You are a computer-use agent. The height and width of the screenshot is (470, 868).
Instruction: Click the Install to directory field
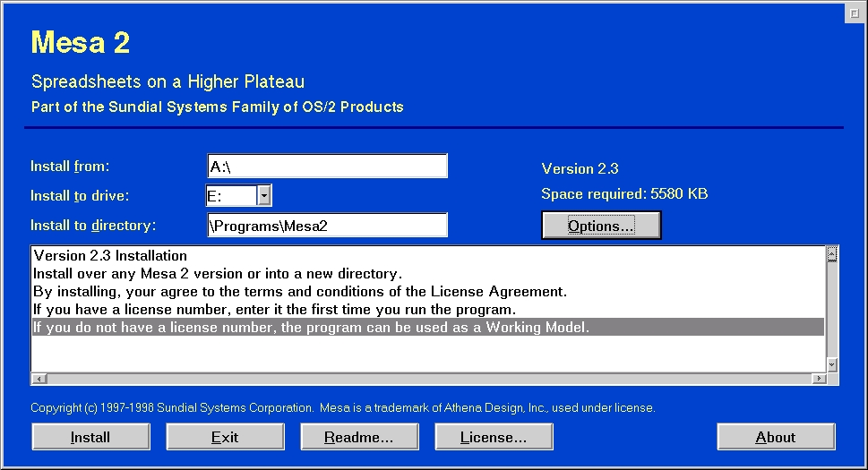pos(327,225)
